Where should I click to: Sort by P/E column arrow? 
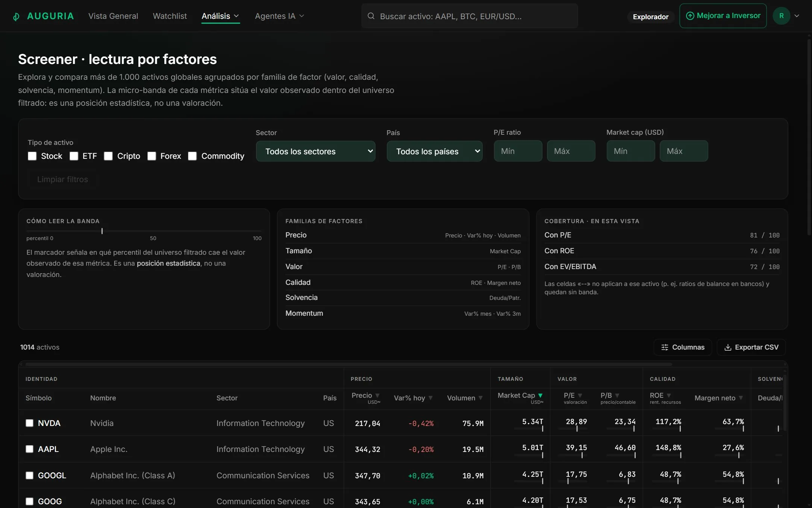[x=580, y=395]
